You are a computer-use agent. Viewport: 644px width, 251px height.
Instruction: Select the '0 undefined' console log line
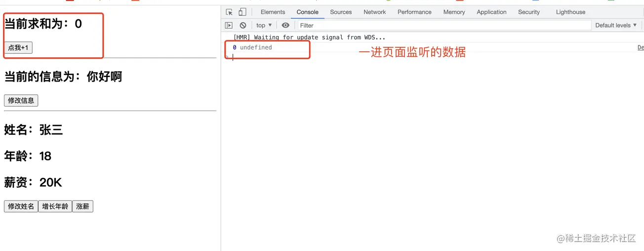(x=252, y=47)
